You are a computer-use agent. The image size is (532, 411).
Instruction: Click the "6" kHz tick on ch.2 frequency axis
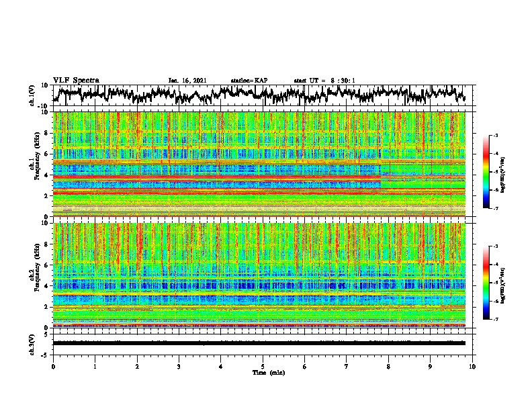[46, 265]
